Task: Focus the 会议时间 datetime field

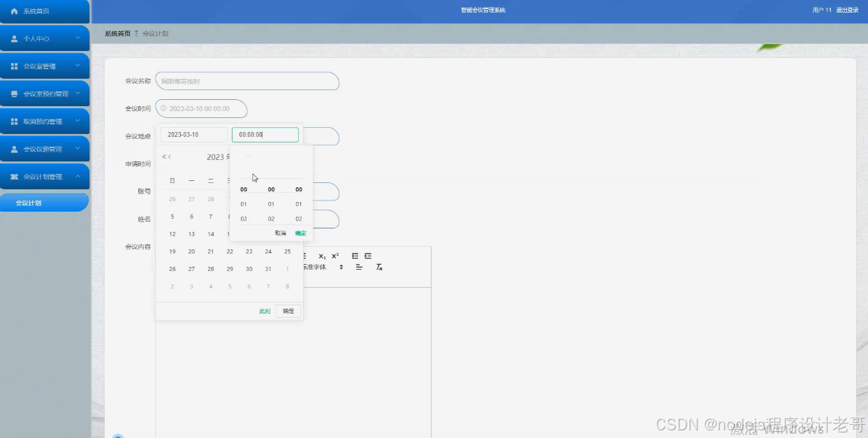Action: tap(201, 108)
